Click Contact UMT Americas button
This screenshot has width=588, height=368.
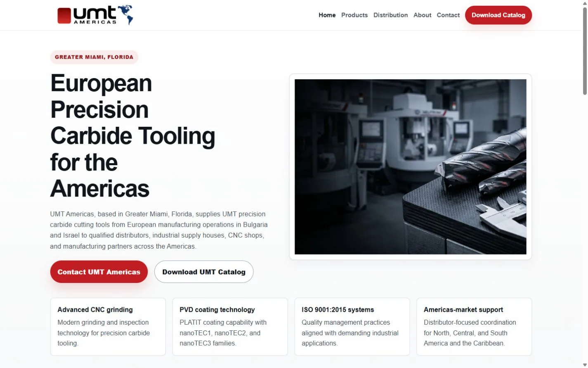click(x=99, y=272)
